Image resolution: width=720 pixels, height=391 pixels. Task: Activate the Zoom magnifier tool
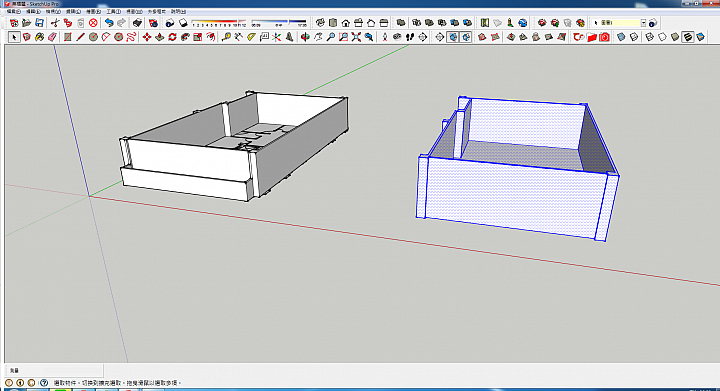click(x=331, y=37)
